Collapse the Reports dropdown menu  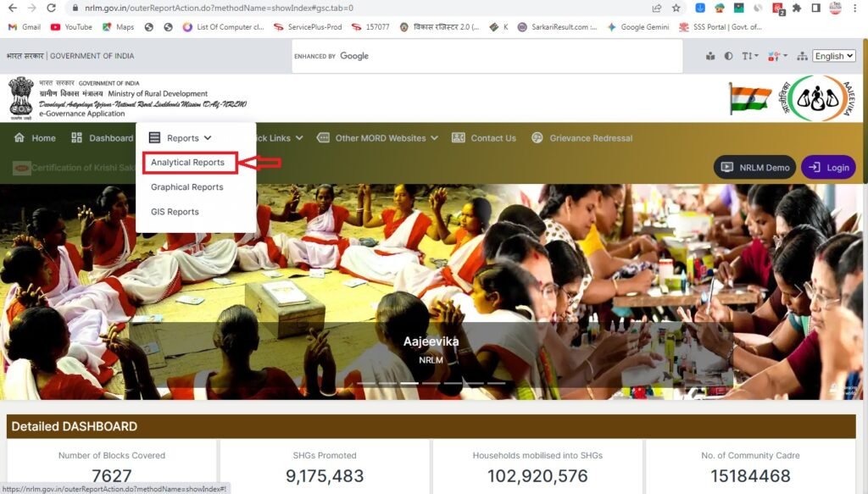click(x=180, y=138)
